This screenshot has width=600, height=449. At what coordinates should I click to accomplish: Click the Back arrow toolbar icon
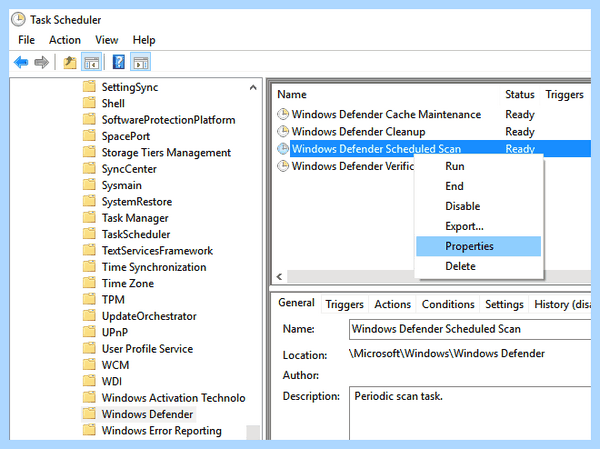[x=21, y=62]
